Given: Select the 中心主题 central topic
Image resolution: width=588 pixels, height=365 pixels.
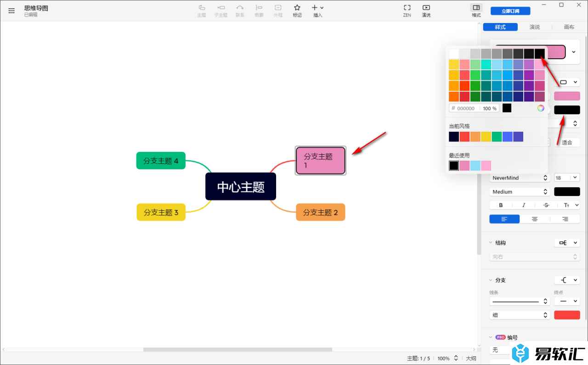Looking at the screenshot, I should pyautogui.click(x=241, y=187).
